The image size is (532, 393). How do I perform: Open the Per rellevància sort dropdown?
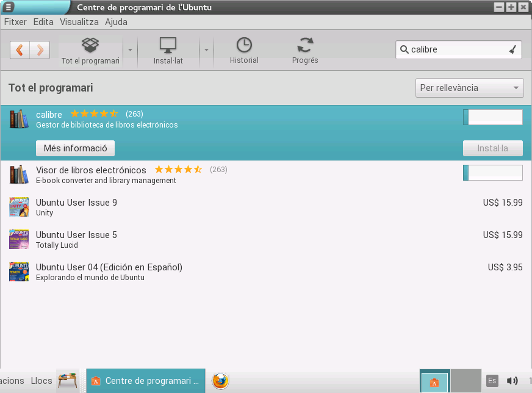tap(470, 88)
